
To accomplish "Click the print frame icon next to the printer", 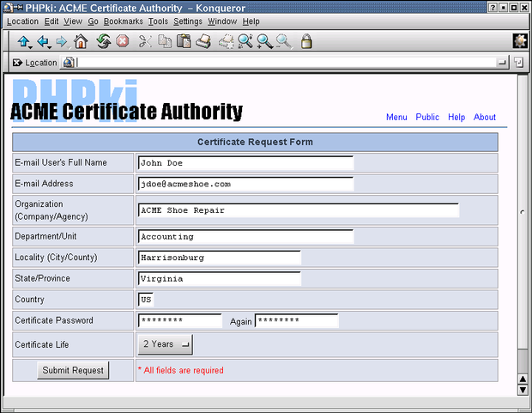I will coord(226,42).
